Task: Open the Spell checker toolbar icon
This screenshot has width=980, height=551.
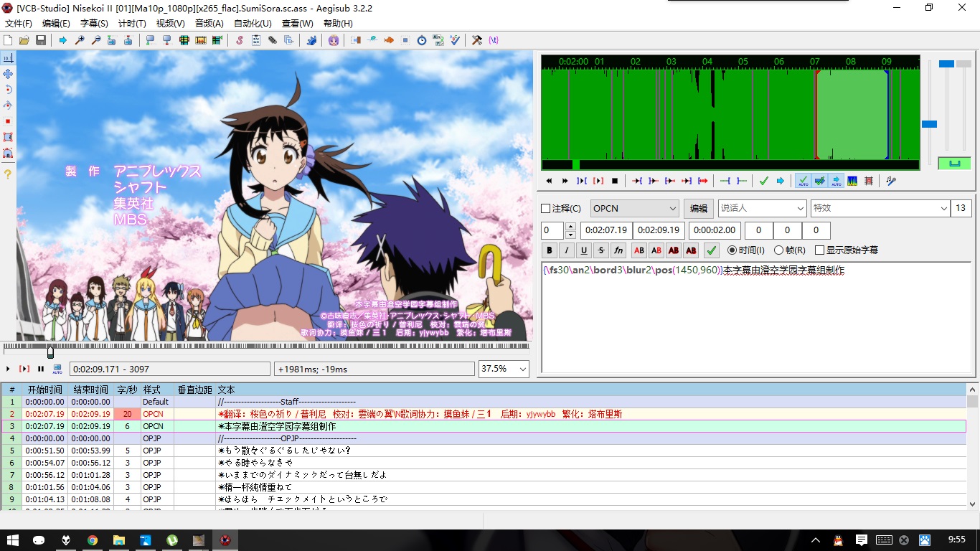Action: pos(455,40)
